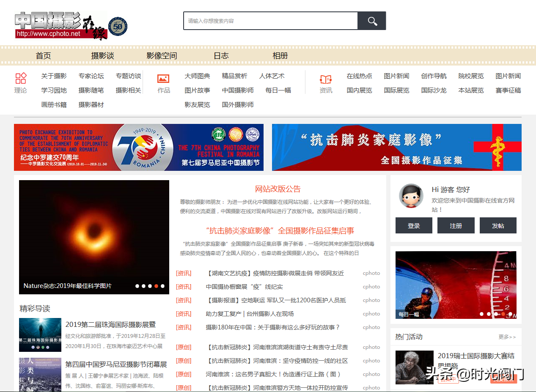Open 第四届中国罗马尼亚摄影节闭幕展 title

click(x=116, y=365)
